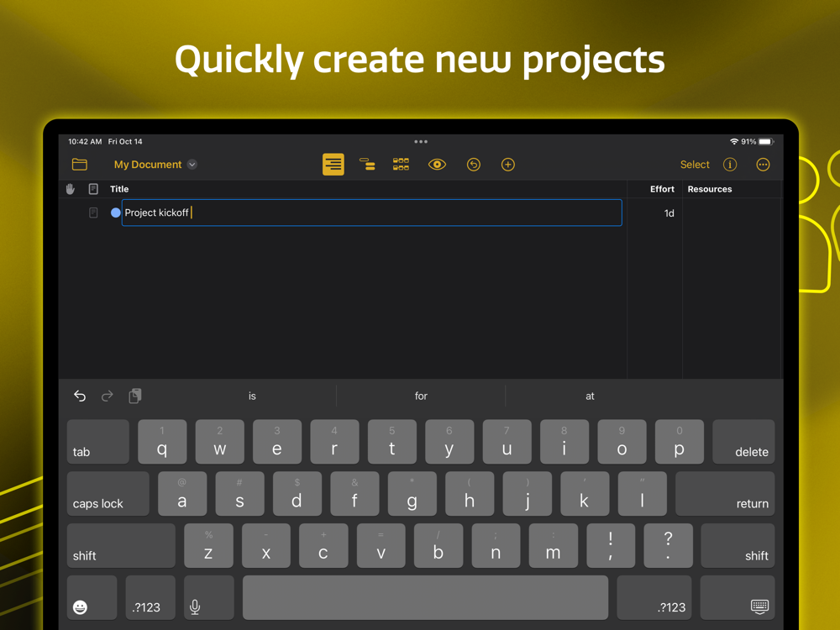Add a new task with plus icon
The image size is (840, 630).
point(508,165)
